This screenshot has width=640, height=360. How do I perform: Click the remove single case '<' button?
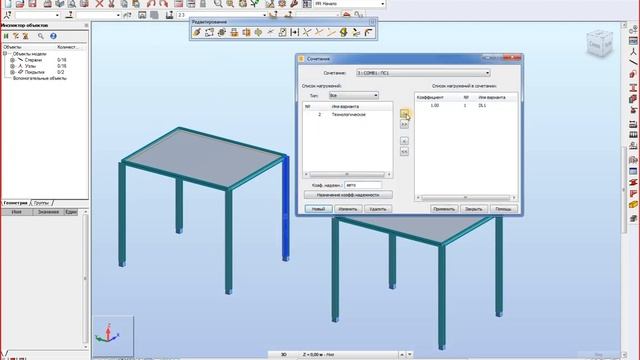[x=404, y=141]
